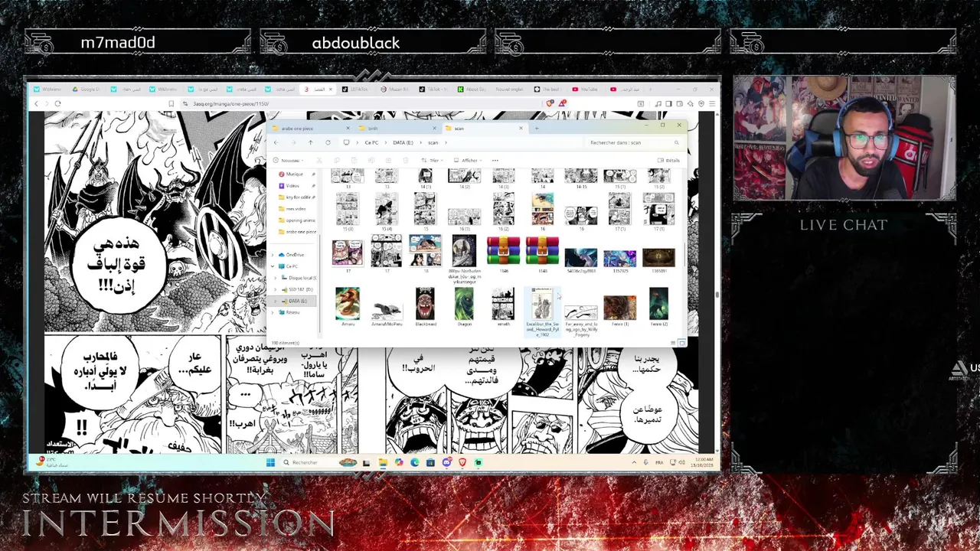Open the Afficher view dropdown
The height and width of the screenshot is (551, 980).
466,161
